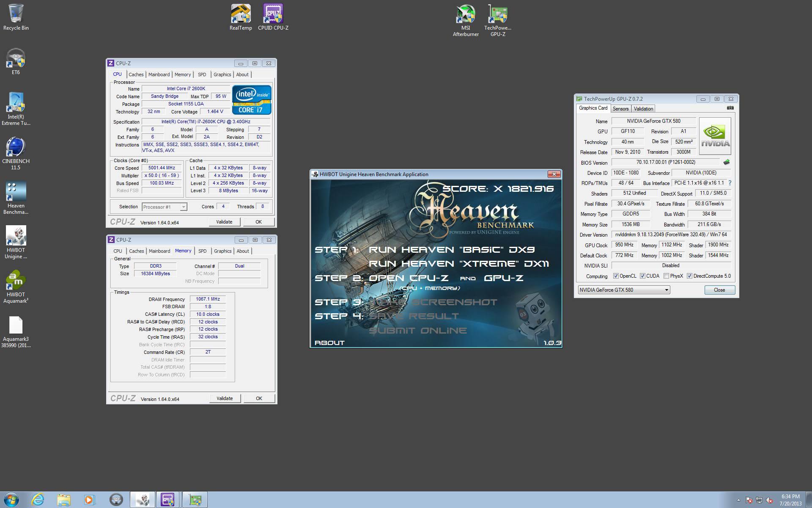This screenshot has height=508, width=812.
Task: Click the Bus Interface question mark icon
Action: pos(730,183)
